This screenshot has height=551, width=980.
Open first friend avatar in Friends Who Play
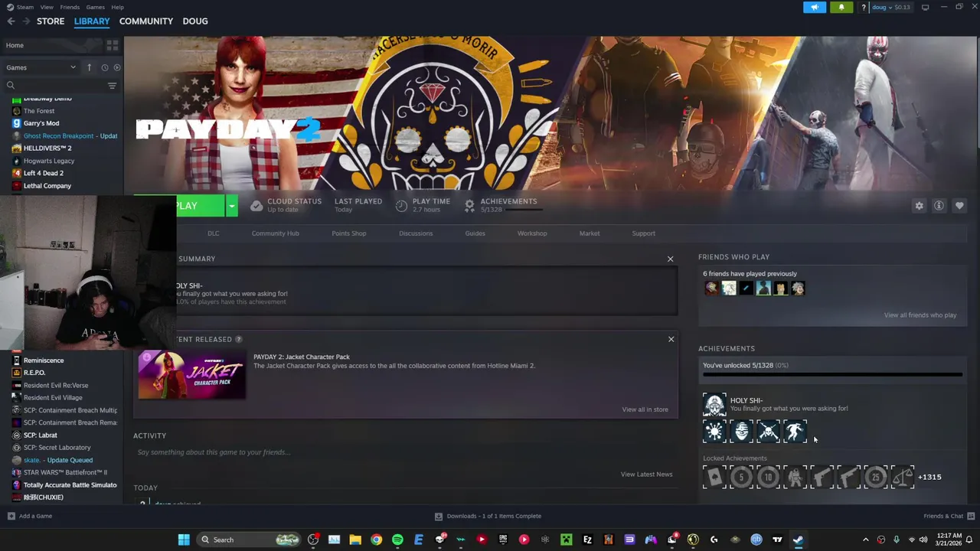[x=711, y=289]
